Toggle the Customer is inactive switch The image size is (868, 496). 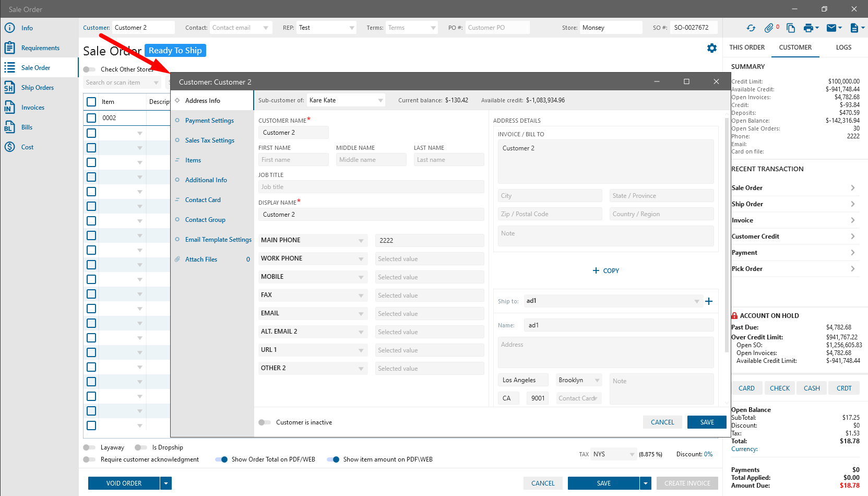pyautogui.click(x=265, y=422)
